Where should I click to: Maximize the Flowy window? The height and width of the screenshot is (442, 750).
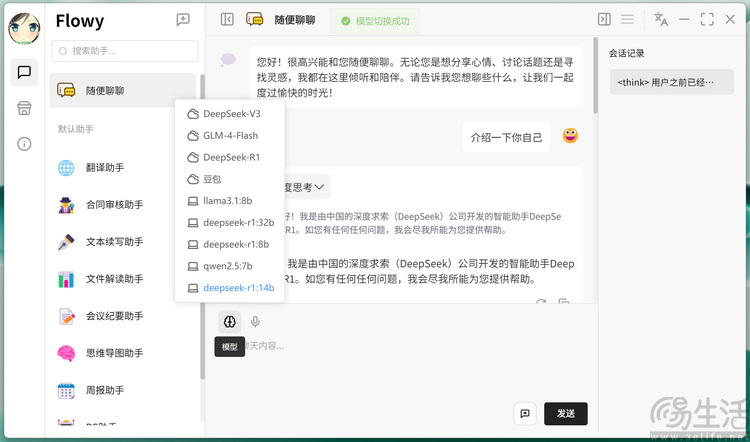pos(707,19)
